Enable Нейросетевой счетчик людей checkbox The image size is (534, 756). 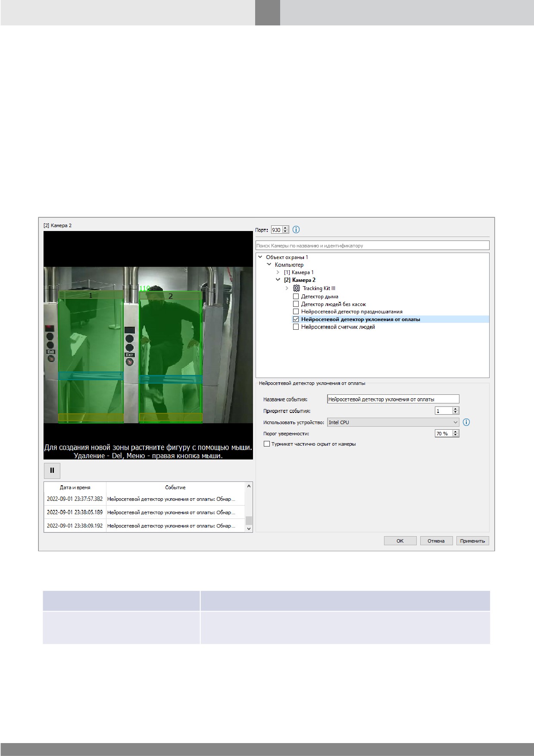pos(296,327)
